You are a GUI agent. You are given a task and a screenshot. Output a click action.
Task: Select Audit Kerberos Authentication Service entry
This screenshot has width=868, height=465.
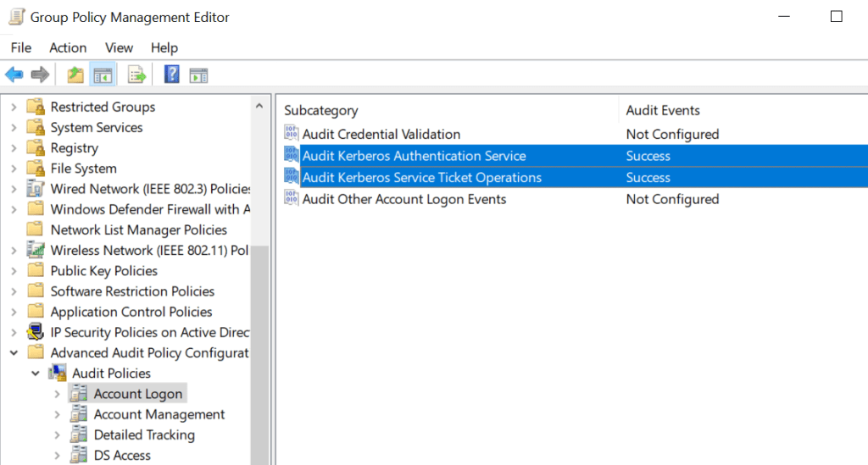pyautogui.click(x=414, y=156)
